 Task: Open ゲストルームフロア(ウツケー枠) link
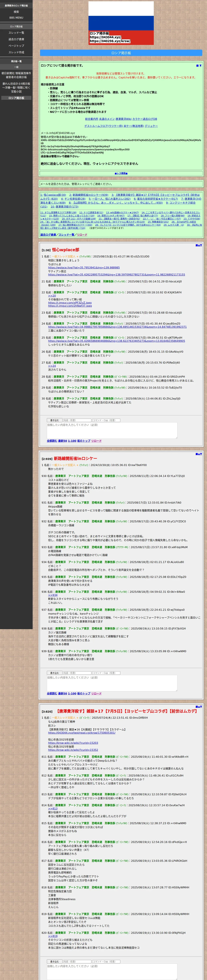pos(104,126)
